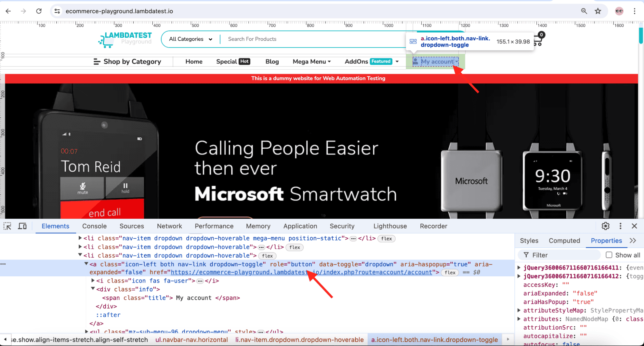Enable the Show all checkbox
This screenshot has height=346, width=644.
point(609,255)
